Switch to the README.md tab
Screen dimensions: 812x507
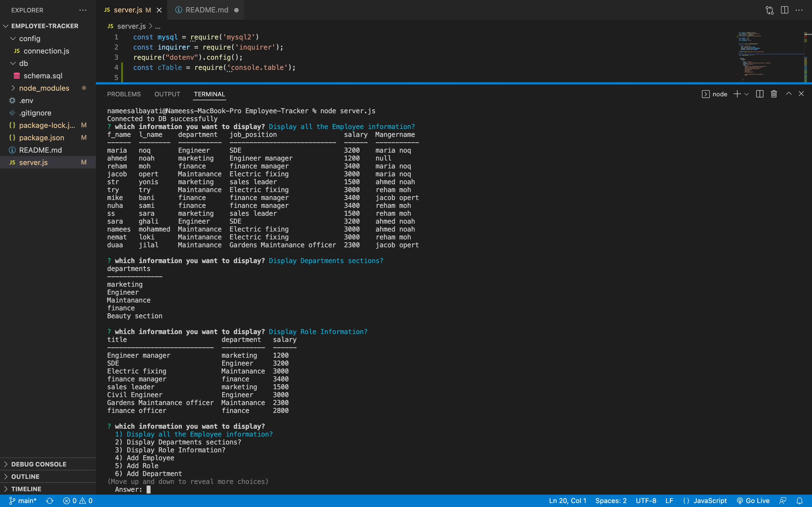[206, 10]
